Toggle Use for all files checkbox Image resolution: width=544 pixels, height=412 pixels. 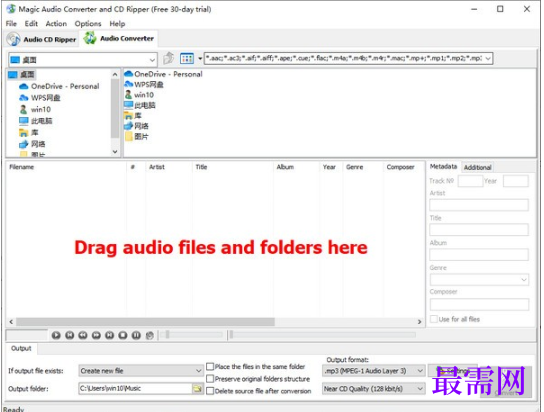pos(434,319)
